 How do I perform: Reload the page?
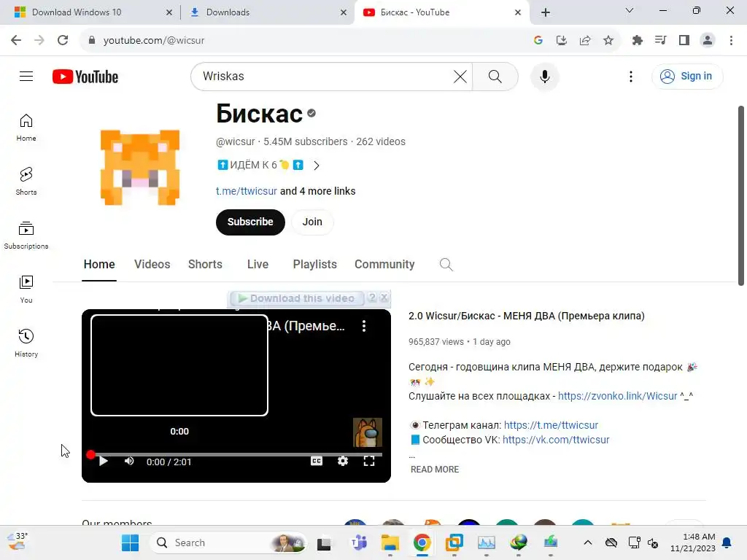(63, 41)
